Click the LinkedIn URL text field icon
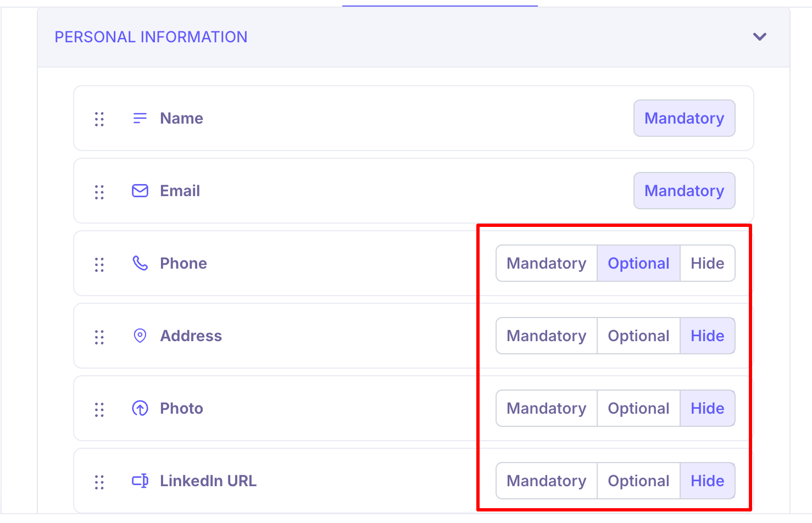Image resolution: width=812 pixels, height=523 pixels. (140, 481)
